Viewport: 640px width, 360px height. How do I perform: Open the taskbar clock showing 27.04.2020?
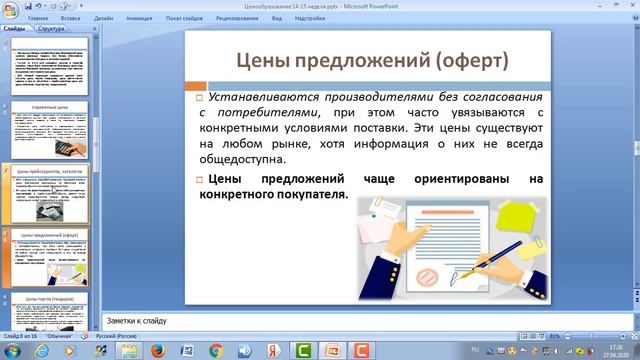[616, 351]
